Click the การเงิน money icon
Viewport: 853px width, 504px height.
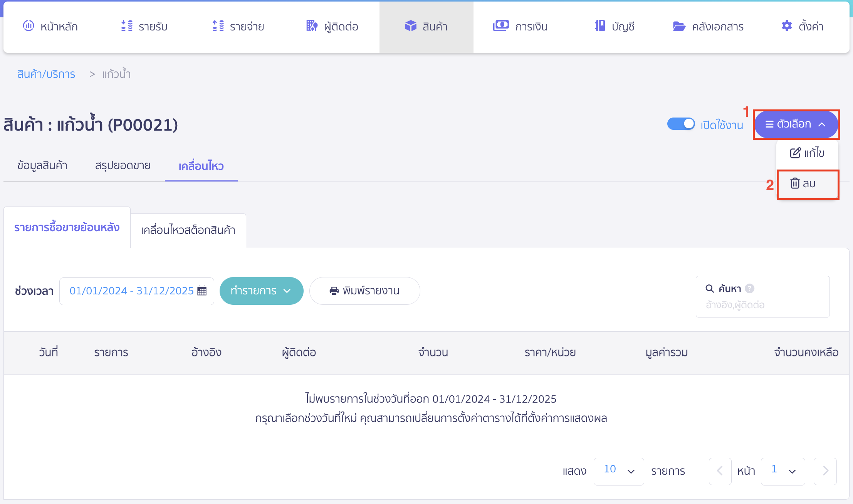tap(501, 26)
